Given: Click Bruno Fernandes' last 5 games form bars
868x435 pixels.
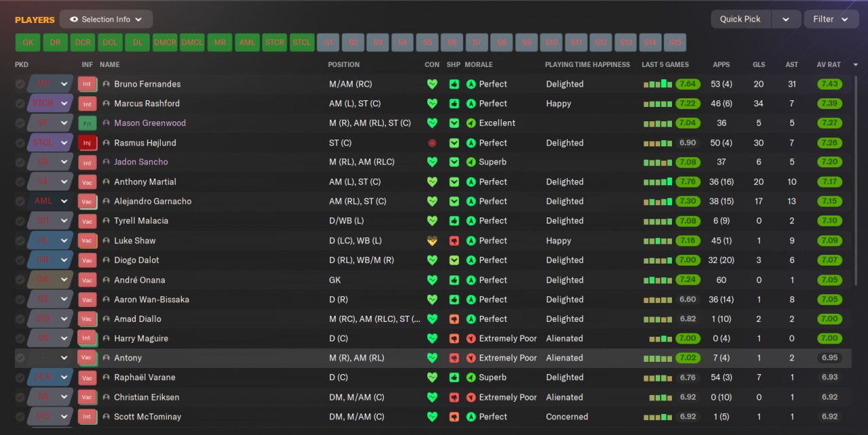Looking at the screenshot, I should (x=658, y=84).
